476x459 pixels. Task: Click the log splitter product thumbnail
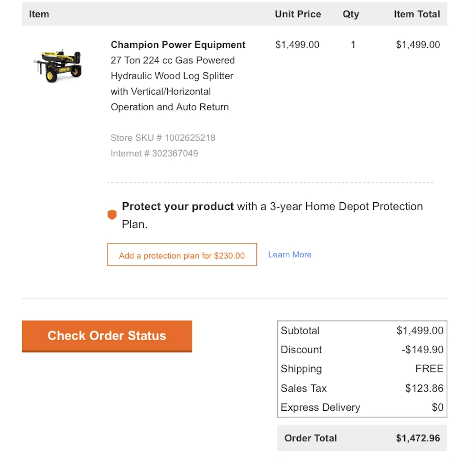pyautogui.click(x=58, y=67)
